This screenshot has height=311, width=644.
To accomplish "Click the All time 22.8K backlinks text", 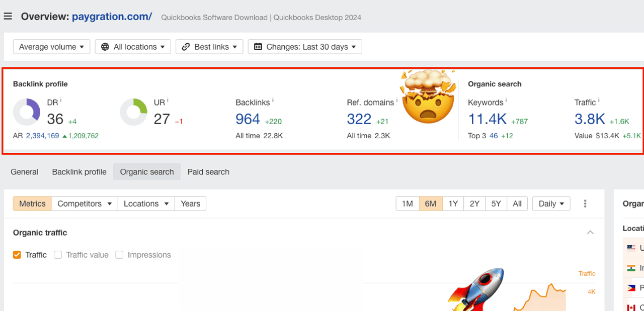I will coord(259,136).
